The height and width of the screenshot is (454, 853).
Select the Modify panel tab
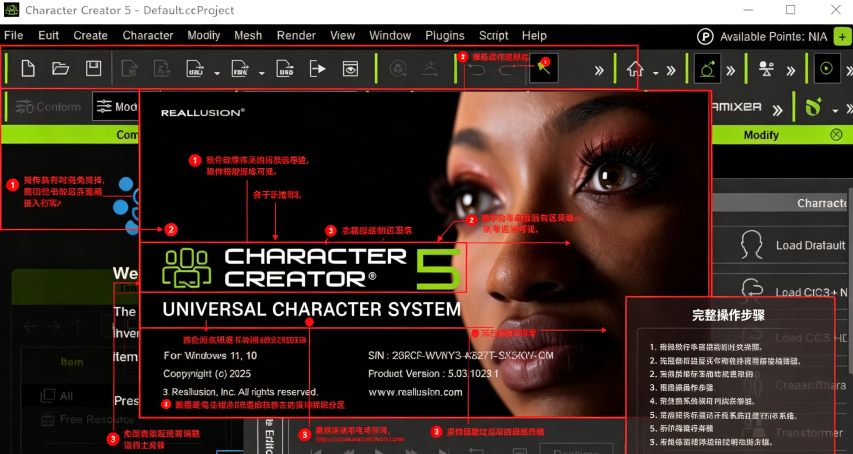(x=761, y=135)
